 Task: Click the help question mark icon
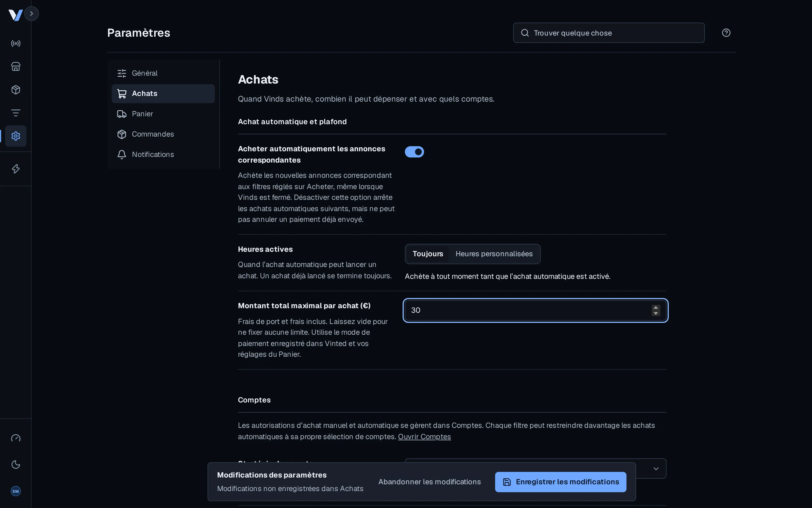[x=726, y=33]
